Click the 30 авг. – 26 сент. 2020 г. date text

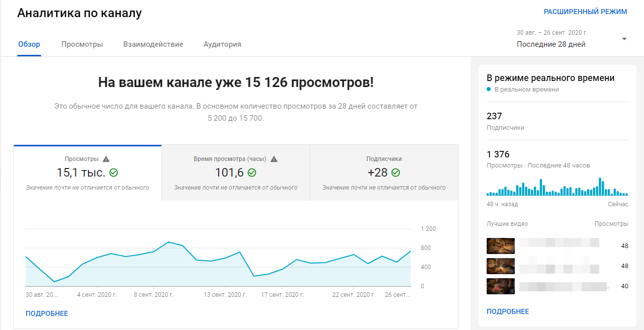click(552, 33)
